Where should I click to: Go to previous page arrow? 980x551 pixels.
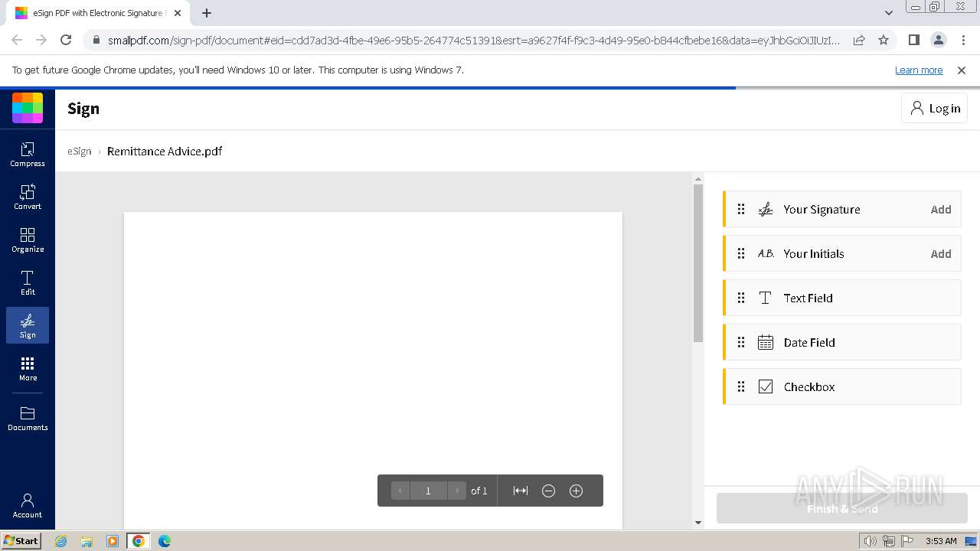(x=400, y=491)
